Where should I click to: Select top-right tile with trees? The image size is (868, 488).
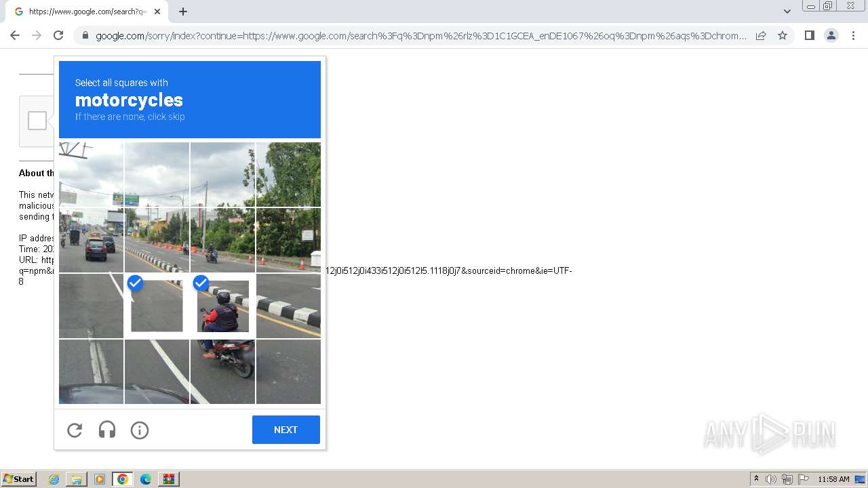click(288, 174)
